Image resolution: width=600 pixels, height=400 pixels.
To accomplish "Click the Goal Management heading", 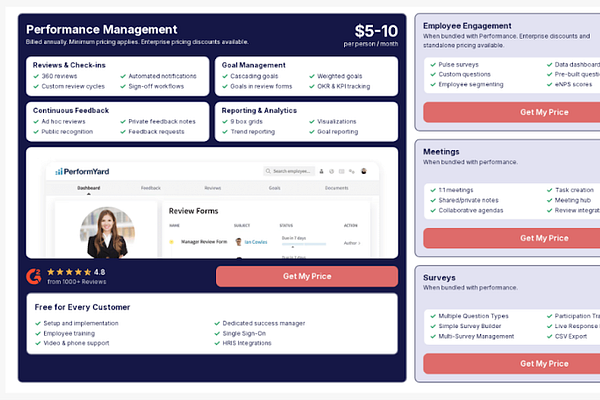I will (253, 65).
